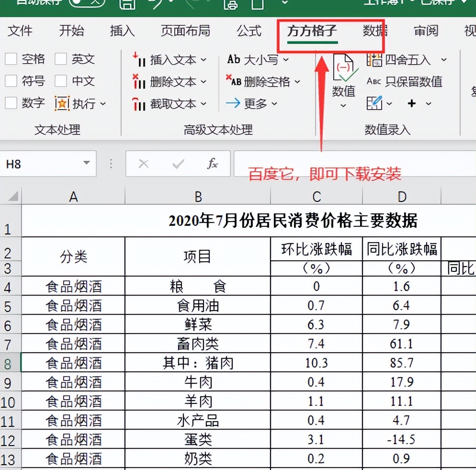This screenshot has height=470, width=476.
Task: Select the 截取文本 tool icon
Action: pos(139,103)
